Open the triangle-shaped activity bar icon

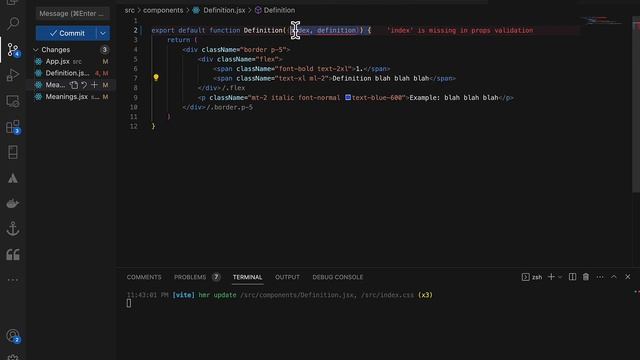click(x=13, y=178)
